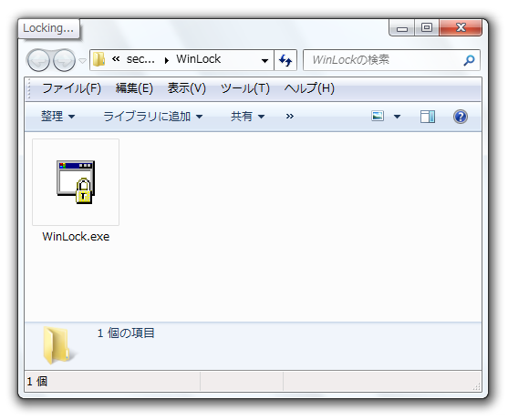508x420 pixels.
Task: Click the refresh icon beside address bar
Action: [285, 60]
